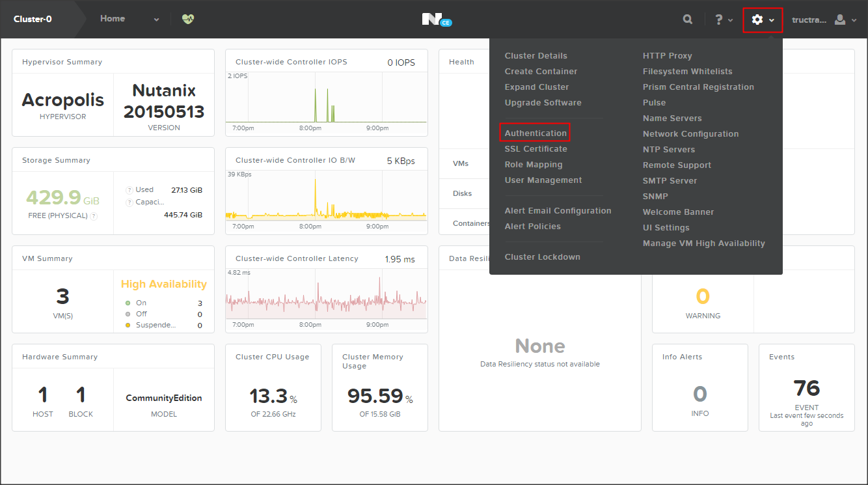This screenshot has width=868, height=485.
Task: Click the NTP Servers menu item
Action: click(x=669, y=150)
